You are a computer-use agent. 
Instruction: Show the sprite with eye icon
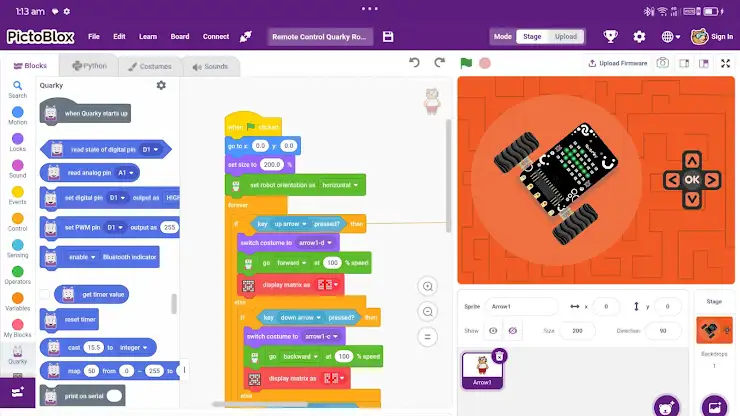click(493, 331)
